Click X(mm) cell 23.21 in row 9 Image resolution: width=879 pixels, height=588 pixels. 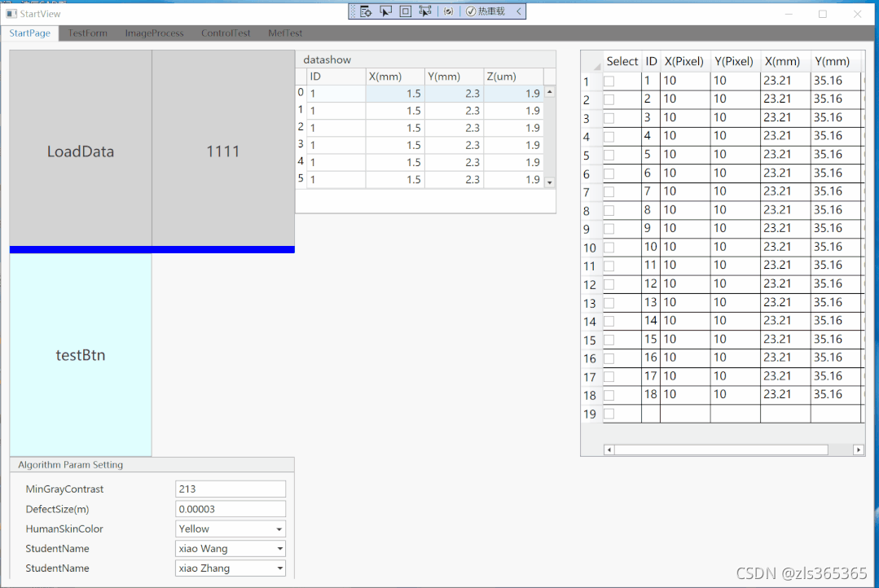coord(785,229)
